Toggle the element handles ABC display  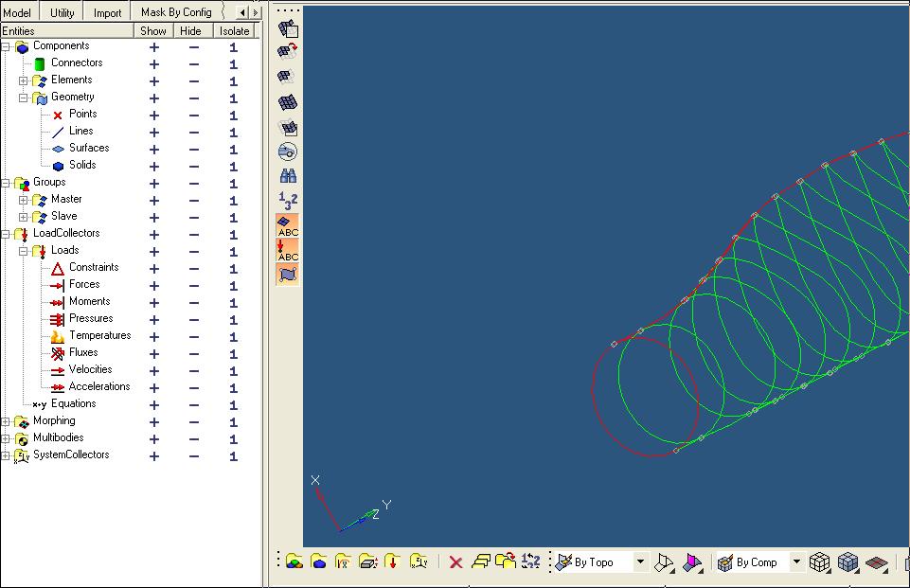(289, 225)
